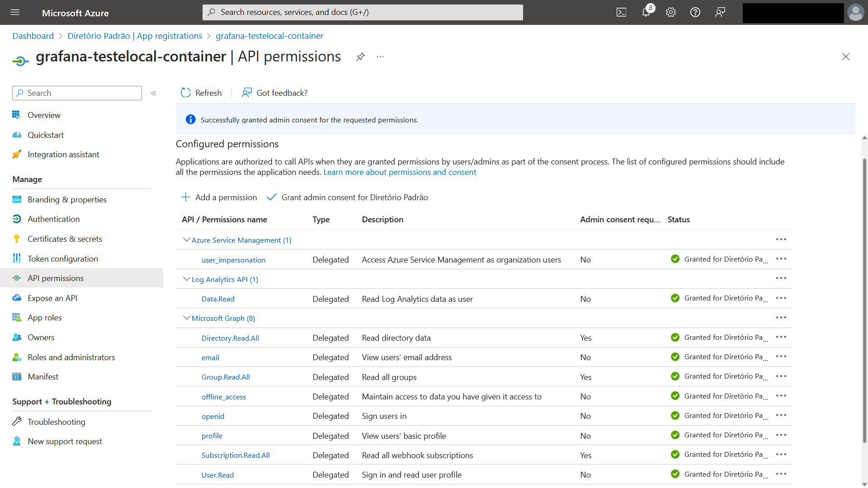The height and width of the screenshot is (488, 868).
Task: Collapse the Azure Service Management group
Action: (x=186, y=240)
